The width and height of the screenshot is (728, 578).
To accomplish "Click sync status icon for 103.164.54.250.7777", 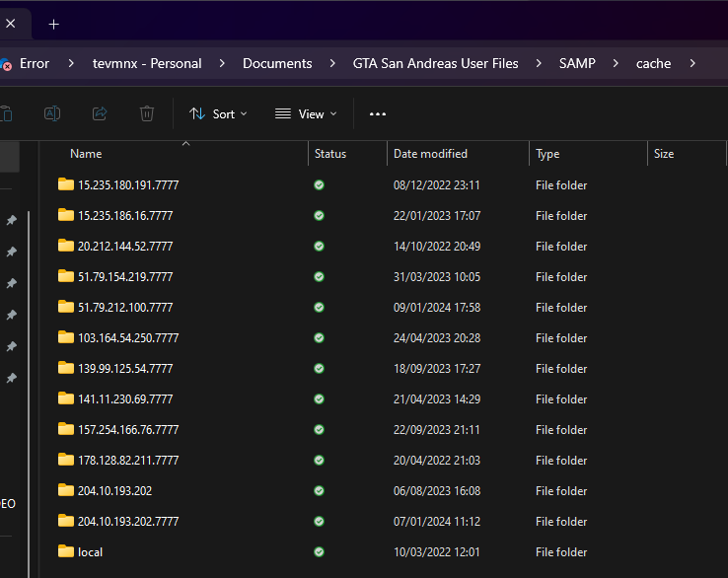I will tap(319, 338).
